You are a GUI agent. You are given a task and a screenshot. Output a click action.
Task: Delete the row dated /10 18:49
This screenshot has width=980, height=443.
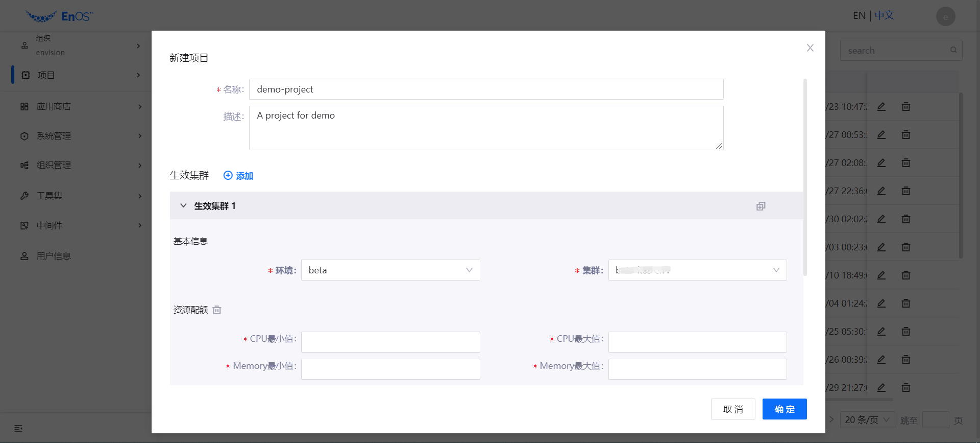906,275
